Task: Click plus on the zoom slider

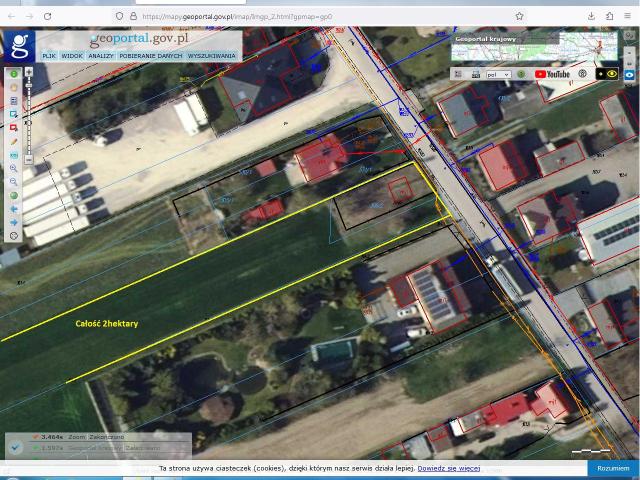Action: point(28,72)
